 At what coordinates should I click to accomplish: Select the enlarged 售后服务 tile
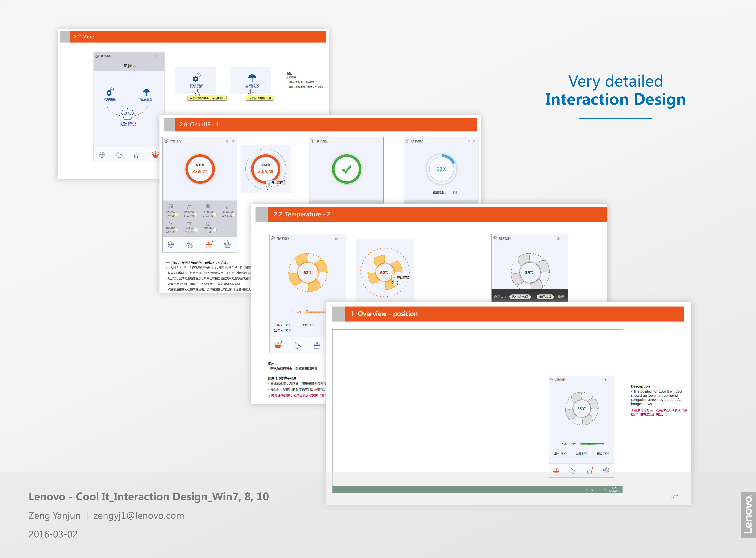click(x=251, y=80)
